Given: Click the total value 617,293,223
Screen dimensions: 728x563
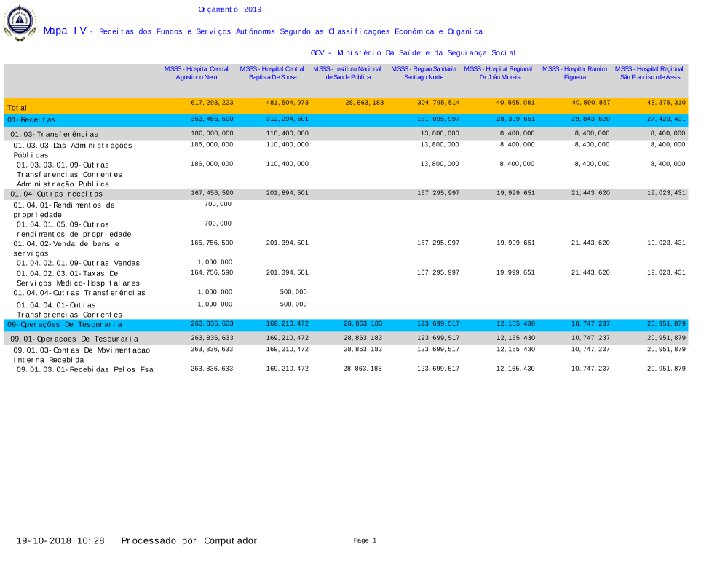Looking at the screenshot, I should pos(212,103).
